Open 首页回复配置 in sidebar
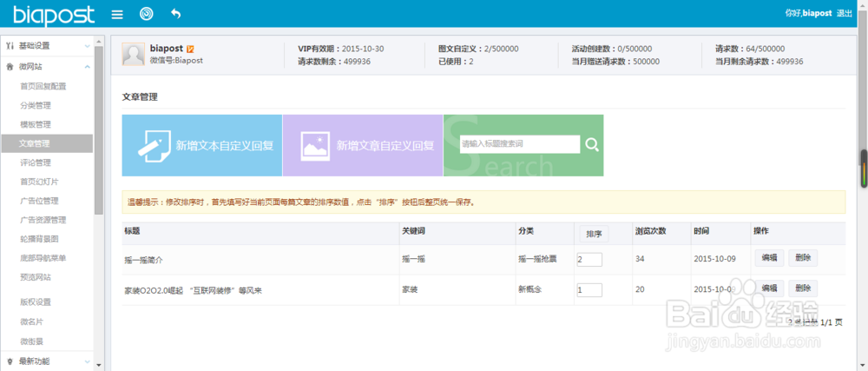Screen dimensions: 868x371 coord(43,86)
